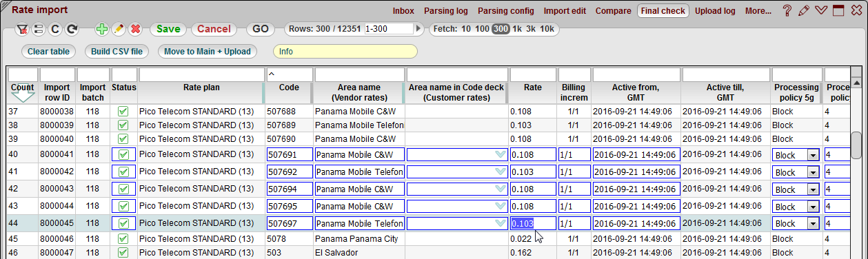
Task: Click the Cancel button
Action: pyautogui.click(x=214, y=29)
